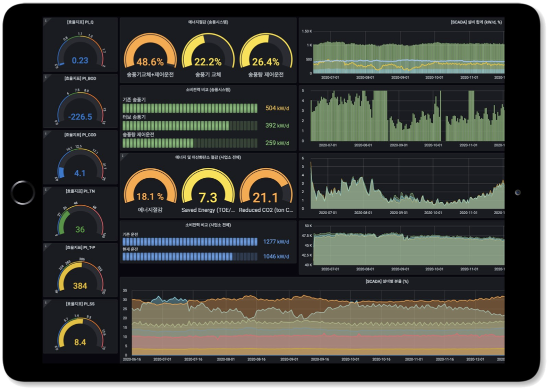Click the info icon on PI_Q panel
Viewport: 550px width, 392px height.
tap(46, 21)
